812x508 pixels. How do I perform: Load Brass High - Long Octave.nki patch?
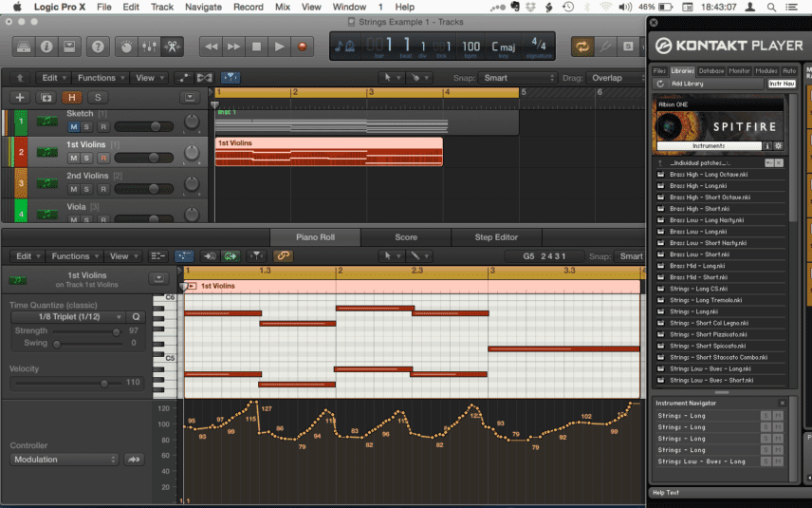[721, 175]
